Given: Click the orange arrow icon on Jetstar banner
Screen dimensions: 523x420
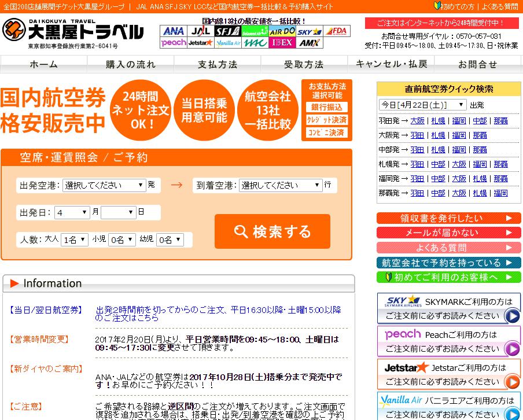Looking at the screenshot, I should [512, 382].
